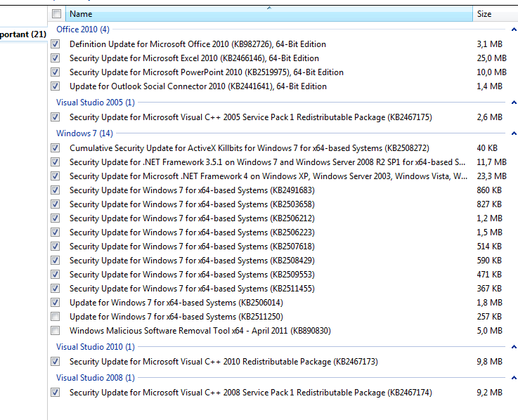This screenshot has height=420, width=518.
Task: Uncheck ActiveX Killbits cumulative update KB2508272
Action: [x=55, y=148]
